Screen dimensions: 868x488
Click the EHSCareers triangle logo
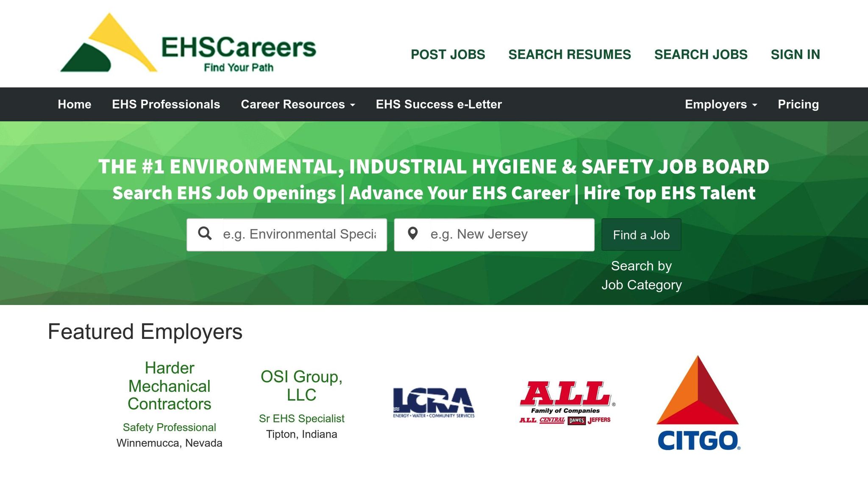click(x=108, y=44)
